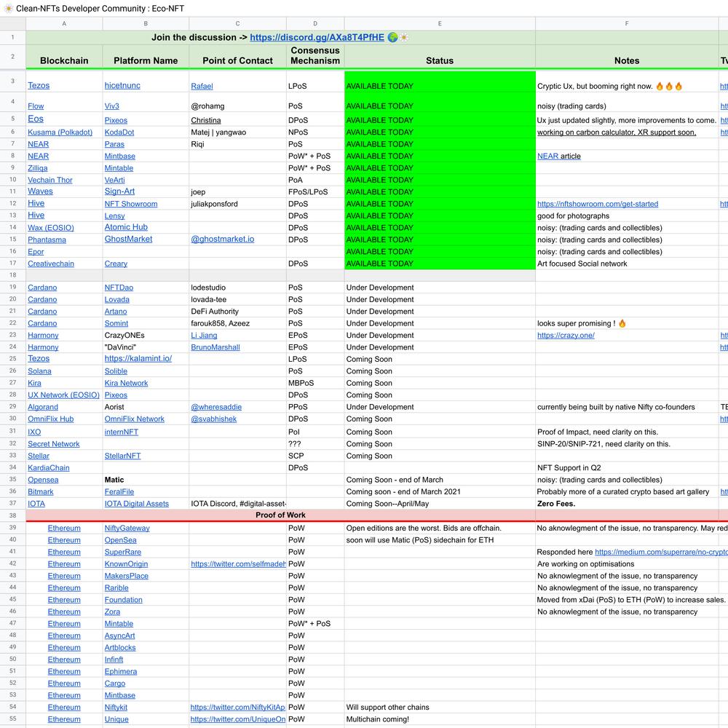Open the https://kalamint.io/ link
This screenshot has width=728, height=728.
[x=138, y=358]
